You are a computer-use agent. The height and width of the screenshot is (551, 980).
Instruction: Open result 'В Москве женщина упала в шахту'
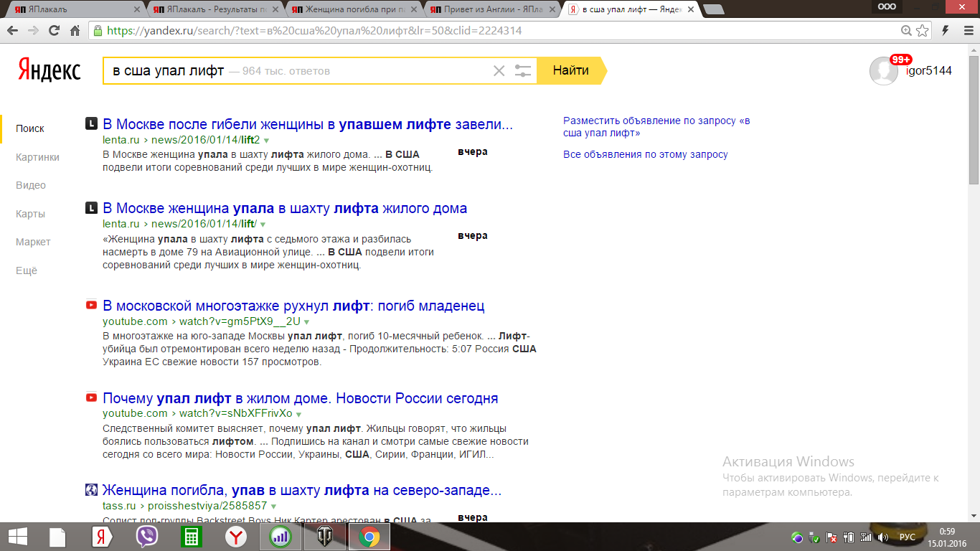(285, 208)
